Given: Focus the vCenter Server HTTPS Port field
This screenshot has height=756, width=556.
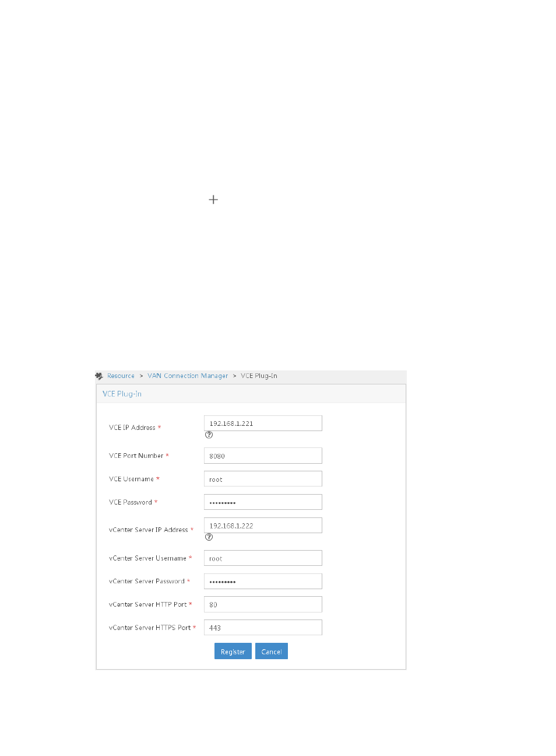Looking at the screenshot, I should pyautogui.click(x=263, y=628).
